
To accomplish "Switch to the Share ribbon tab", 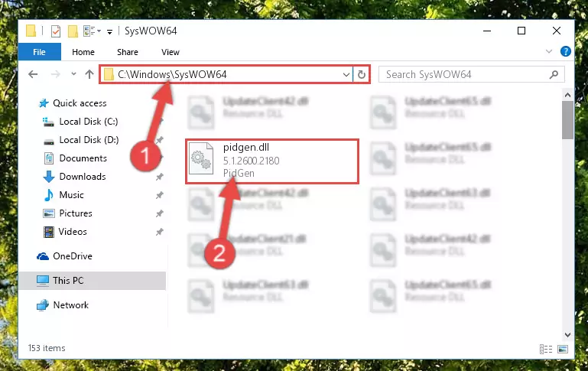I will [128, 52].
